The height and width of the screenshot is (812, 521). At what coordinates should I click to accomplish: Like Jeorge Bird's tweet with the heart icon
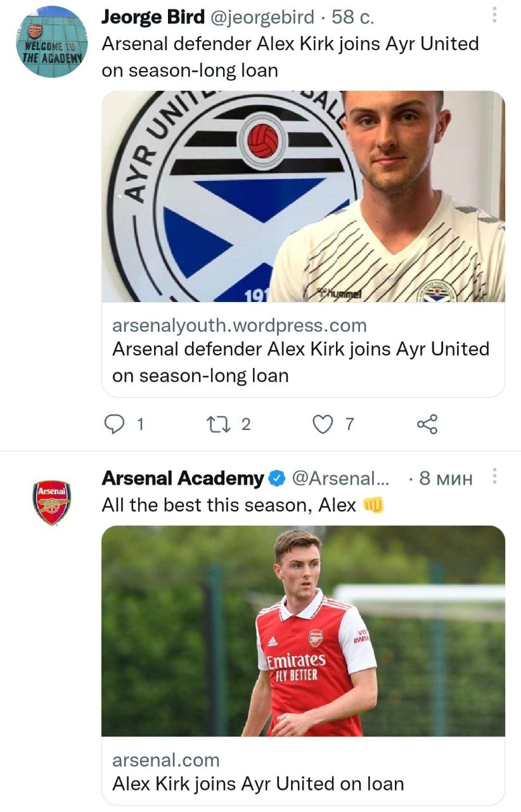[323, 424]
